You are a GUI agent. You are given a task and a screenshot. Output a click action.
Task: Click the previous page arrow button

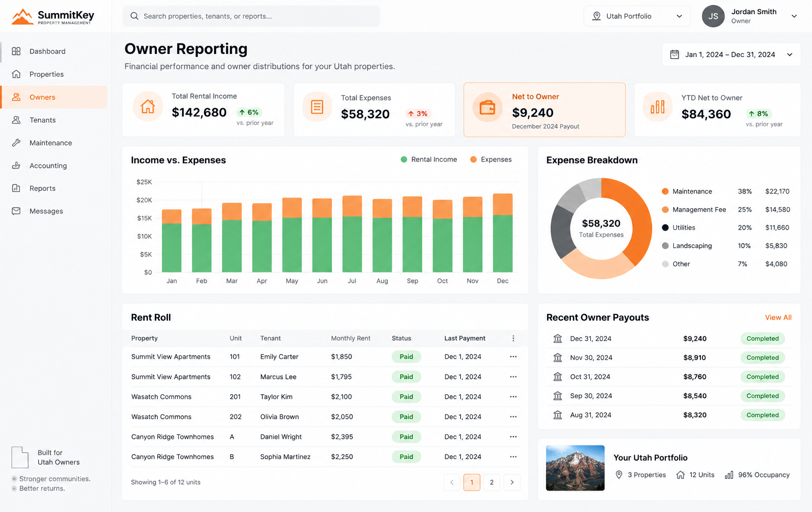(x=452, y=483)
